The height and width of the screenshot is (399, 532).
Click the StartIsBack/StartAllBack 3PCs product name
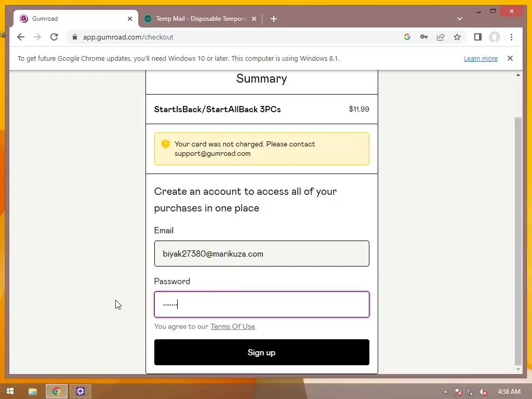pyautogui.click(x=218, y=109)
